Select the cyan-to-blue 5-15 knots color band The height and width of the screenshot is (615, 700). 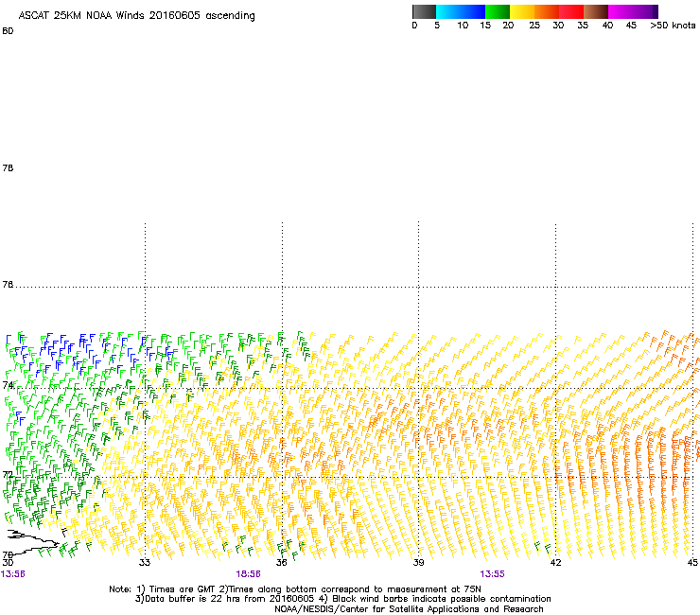pos(461,11)
